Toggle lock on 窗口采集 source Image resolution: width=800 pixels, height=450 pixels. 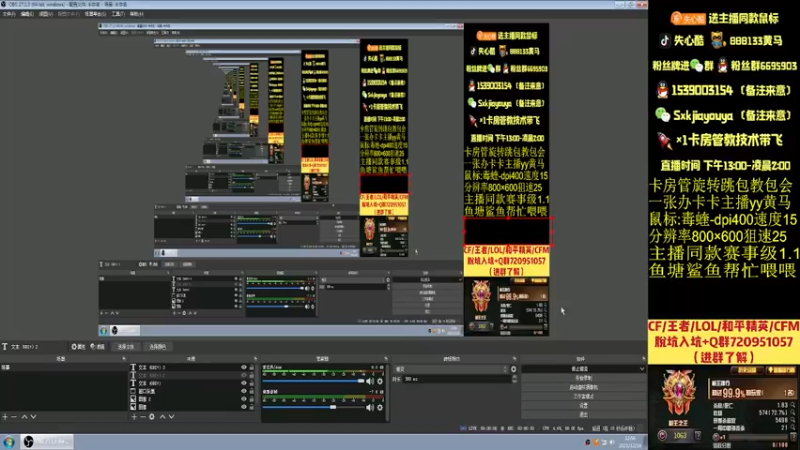tap(252, 391)
